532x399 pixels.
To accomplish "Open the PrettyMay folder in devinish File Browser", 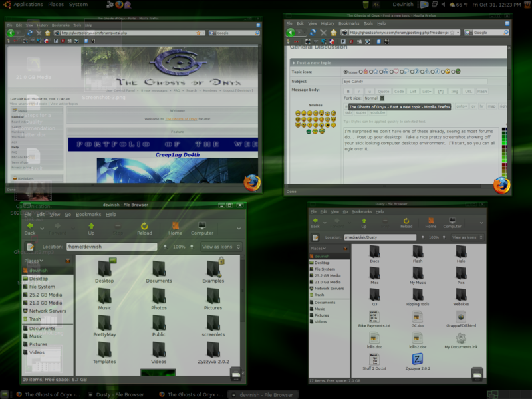I will point(104,326).
